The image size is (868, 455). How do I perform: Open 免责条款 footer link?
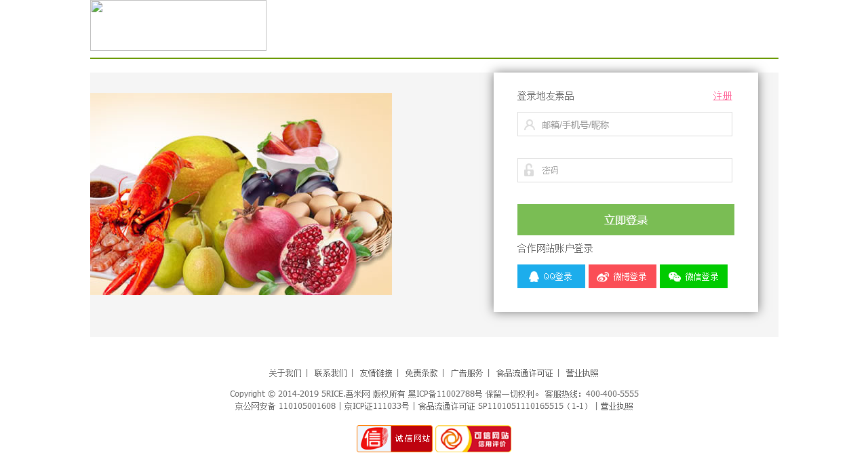coord(421,373)
